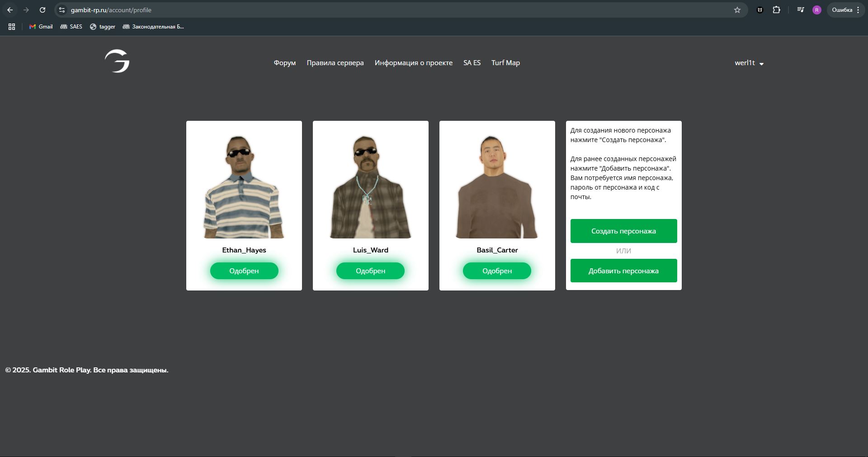Open the Turf Map page
868x457 pixels.
point(505,63)
